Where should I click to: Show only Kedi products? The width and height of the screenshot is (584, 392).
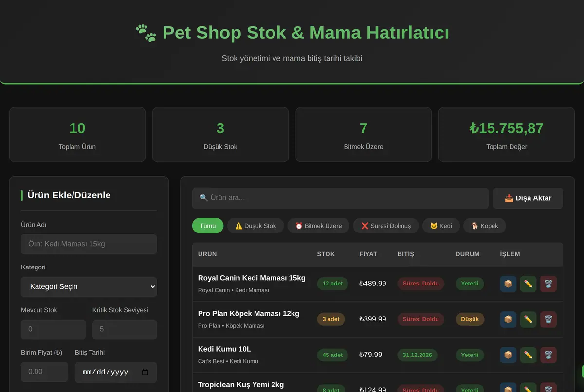click(x=441, y=226)
